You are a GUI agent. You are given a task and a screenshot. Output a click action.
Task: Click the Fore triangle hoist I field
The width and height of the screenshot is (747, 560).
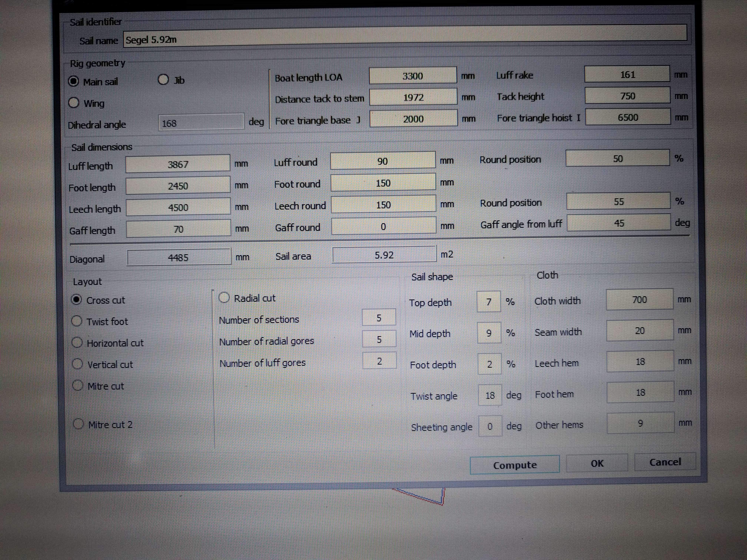point(628,117)
